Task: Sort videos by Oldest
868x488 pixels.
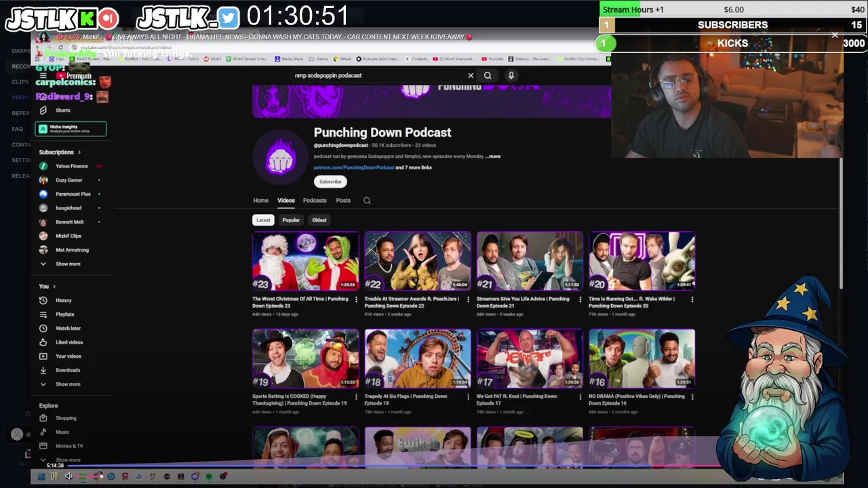Action: pyautogui.click(x=319, y=220)
